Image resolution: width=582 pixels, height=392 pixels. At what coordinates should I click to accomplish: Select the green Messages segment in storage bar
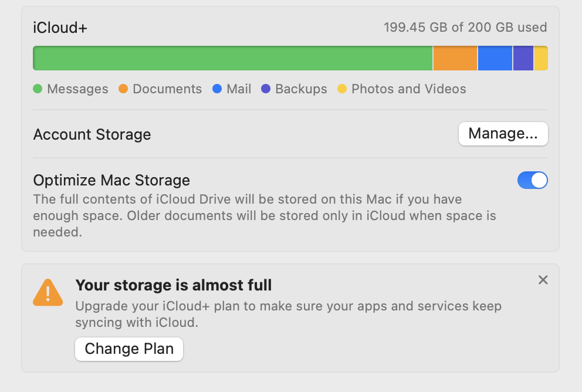click(232, 58)
